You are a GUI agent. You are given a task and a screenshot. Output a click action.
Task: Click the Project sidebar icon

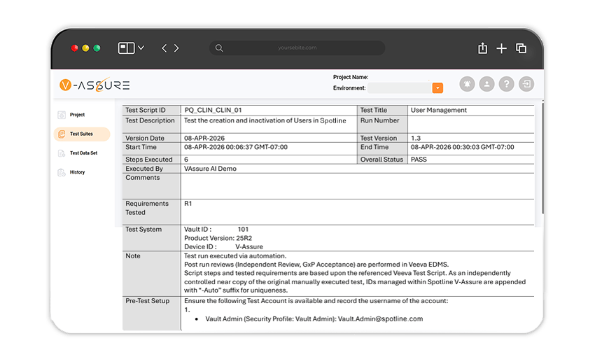click(x=62, y=115)
